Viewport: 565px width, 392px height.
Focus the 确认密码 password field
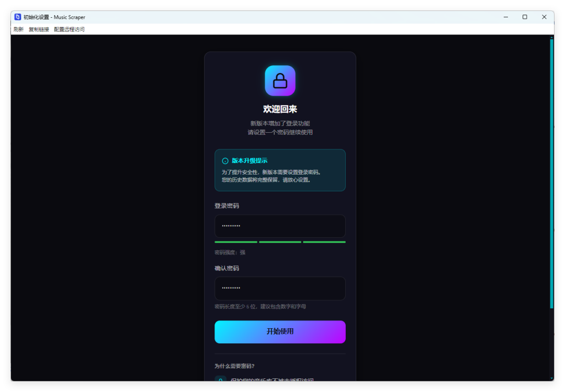tap(280, 289)
